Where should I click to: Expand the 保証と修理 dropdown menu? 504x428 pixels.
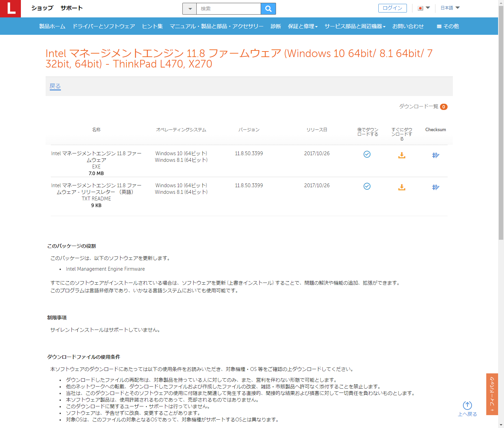pyautogui.click(x=303, y=26)
